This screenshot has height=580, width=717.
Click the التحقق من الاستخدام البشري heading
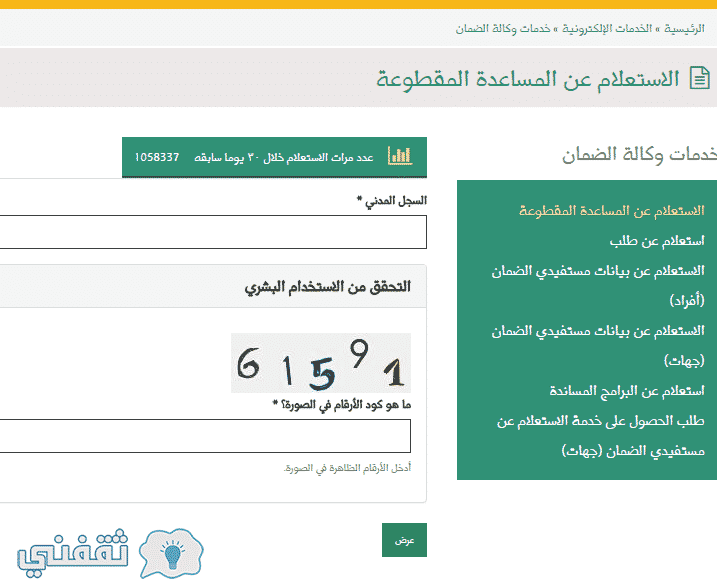point(327,287)
